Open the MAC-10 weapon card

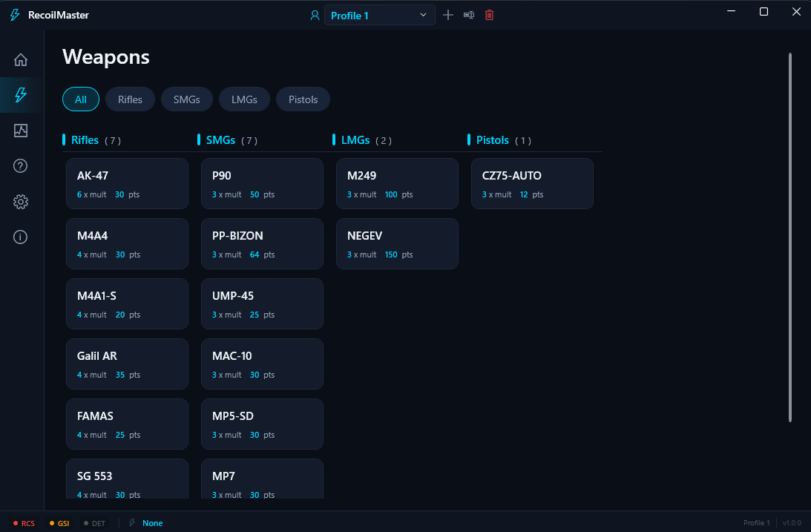pyautogui.click(x=262, y=364)
